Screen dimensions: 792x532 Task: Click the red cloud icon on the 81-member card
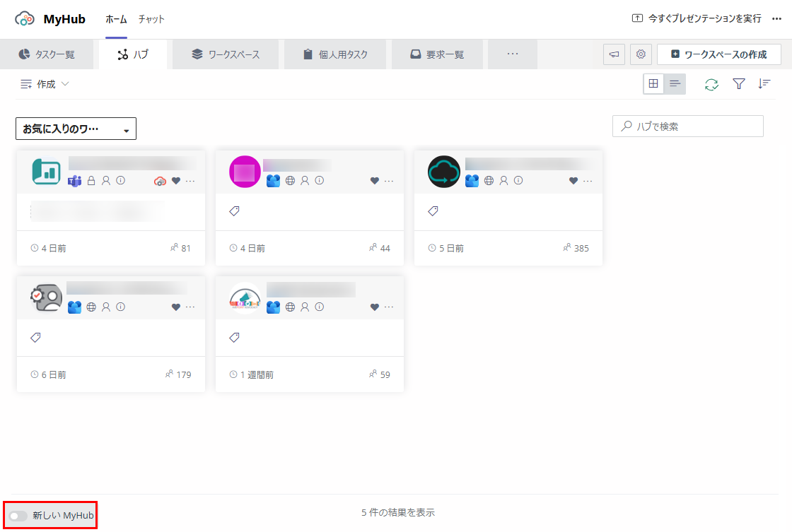160,181
